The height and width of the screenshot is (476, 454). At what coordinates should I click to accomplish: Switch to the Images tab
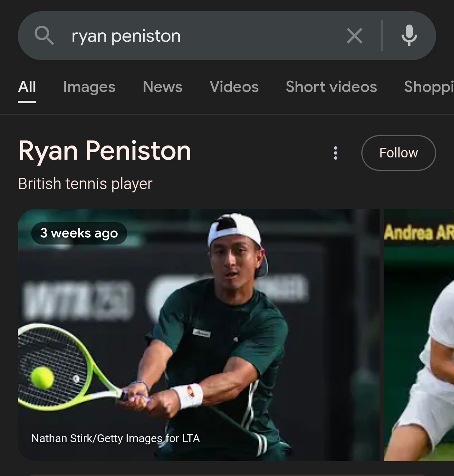click(x=89, y=87)
